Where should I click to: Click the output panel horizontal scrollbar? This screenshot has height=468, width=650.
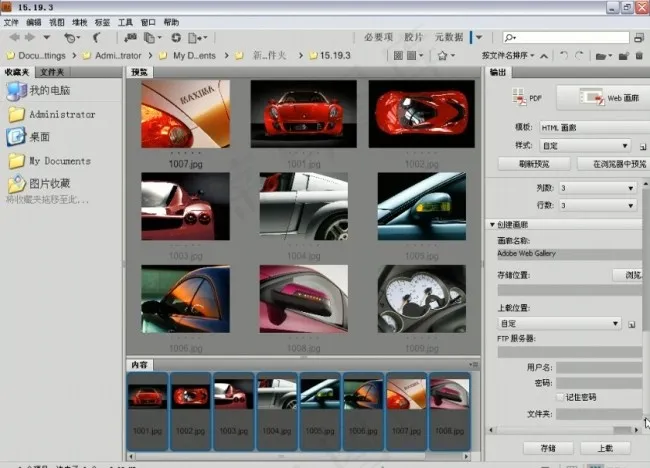coord(564,429)
